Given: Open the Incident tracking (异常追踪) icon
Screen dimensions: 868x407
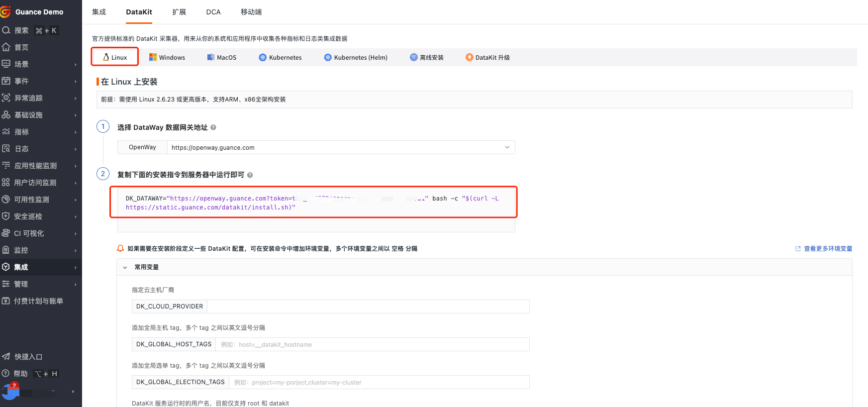Looking at the screenshot, I should (x=6, y=98).
